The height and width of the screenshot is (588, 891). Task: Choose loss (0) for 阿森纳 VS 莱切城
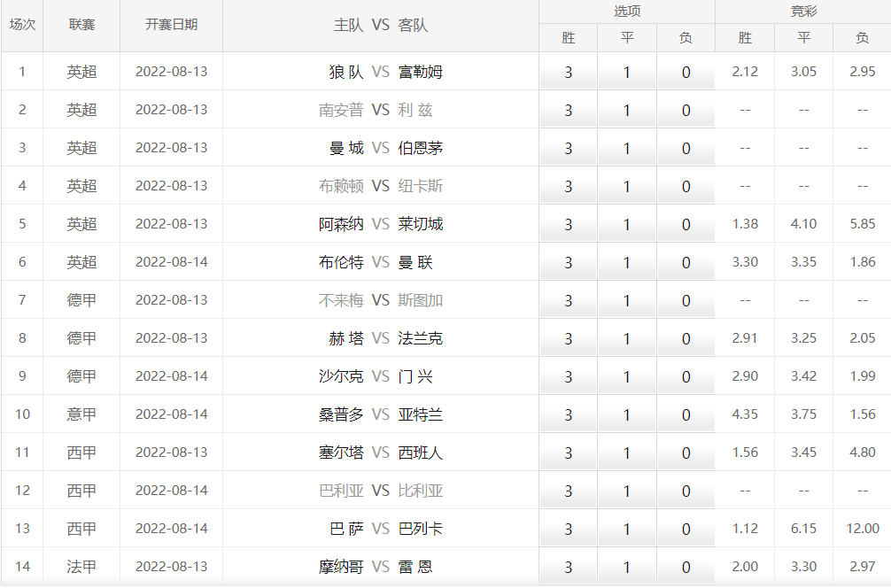686,224
